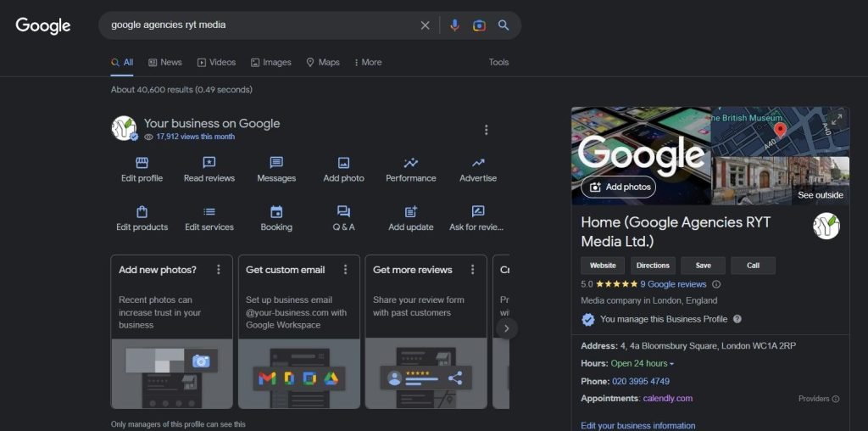Viewport: 868px width, 431px height.
Task: Clear the search box text
Action: pyautogui.click(x=426, y=25)
